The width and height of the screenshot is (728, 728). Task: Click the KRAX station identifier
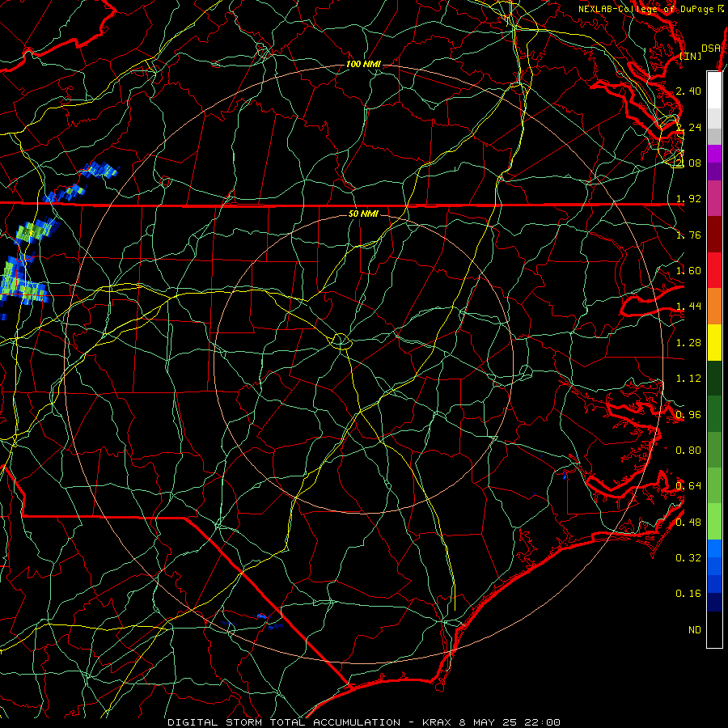(437, 722)
